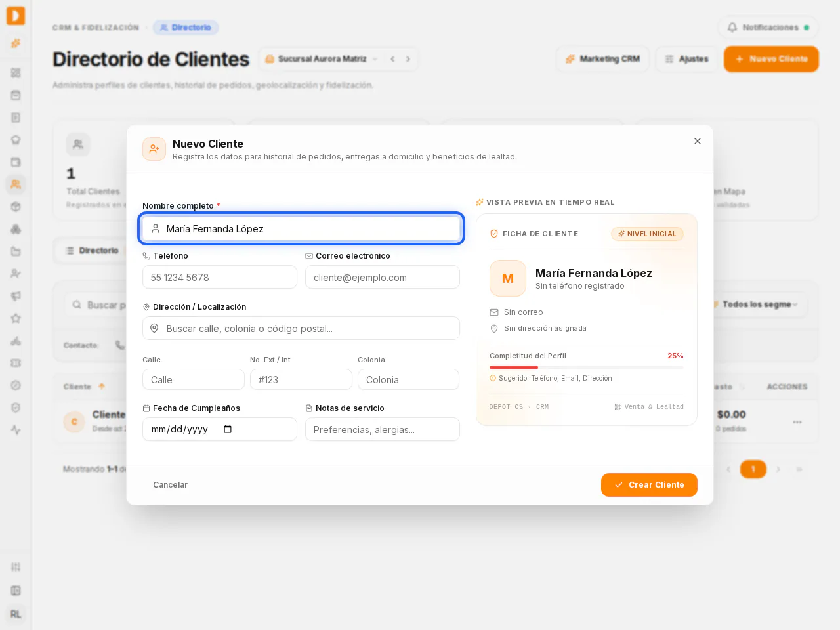Image resolution: width=840 pixels, height=630 pixels.
Task: Click the Notas de servicio field
Action: 383,429
